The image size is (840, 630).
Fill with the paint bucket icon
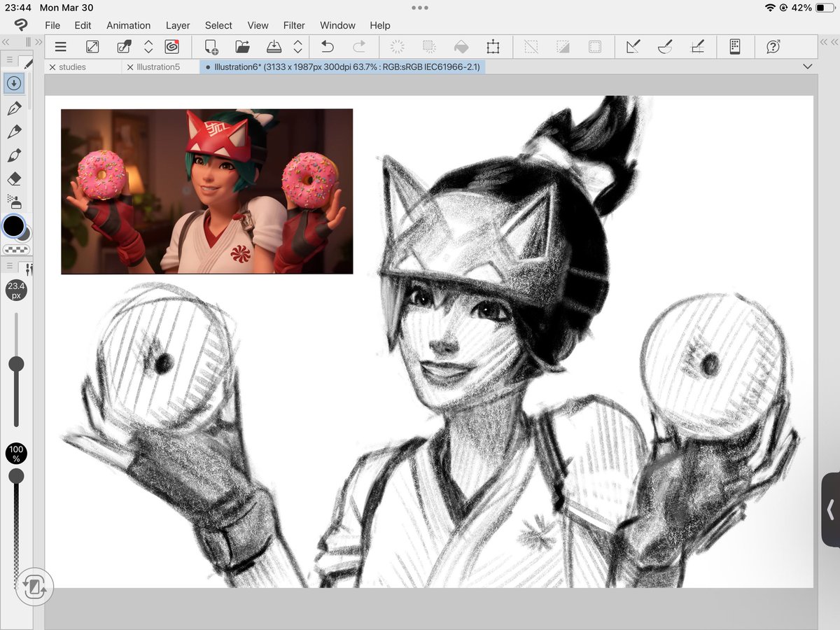(461, 47)
